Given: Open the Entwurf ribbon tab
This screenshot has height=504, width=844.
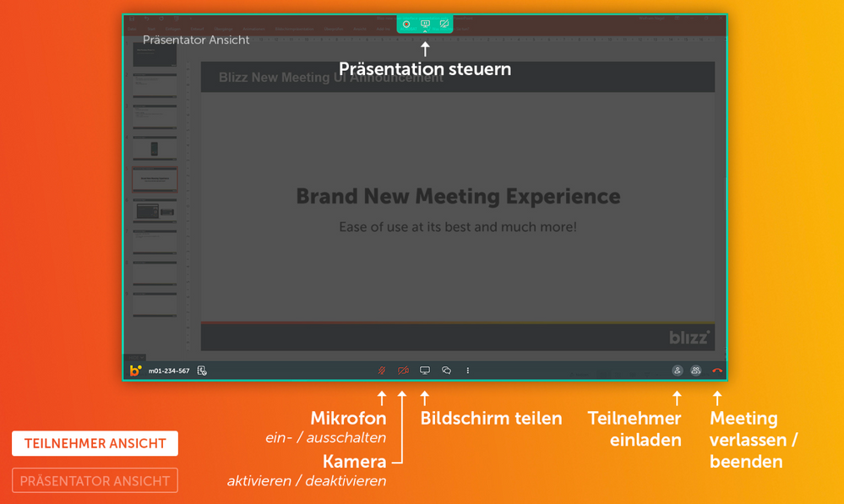Looking at the screenshot, I should click(x=197, y=29).
